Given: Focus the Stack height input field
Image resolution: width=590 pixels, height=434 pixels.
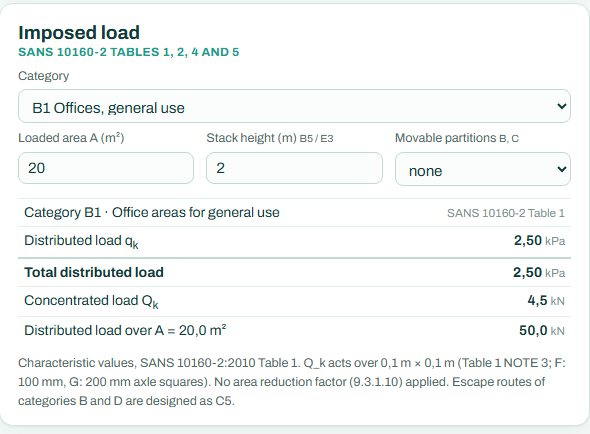Looking at the screenshot, I should pos(294,168).
